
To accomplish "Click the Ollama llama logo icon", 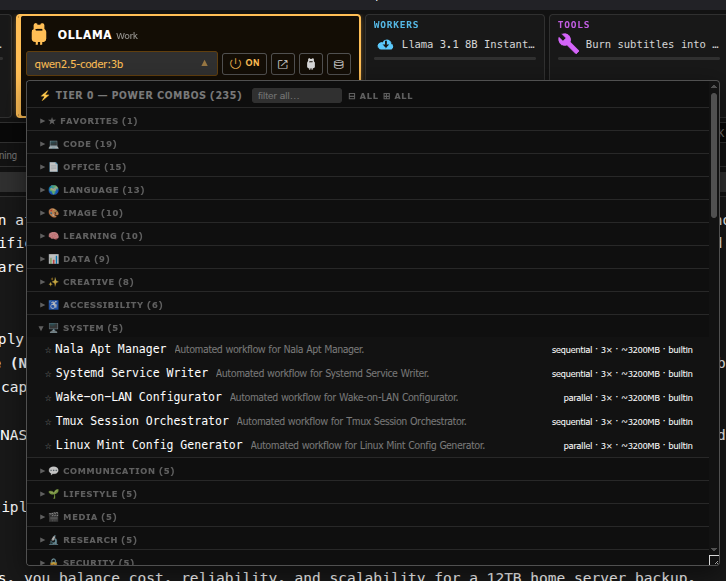I will coord(39,34).
